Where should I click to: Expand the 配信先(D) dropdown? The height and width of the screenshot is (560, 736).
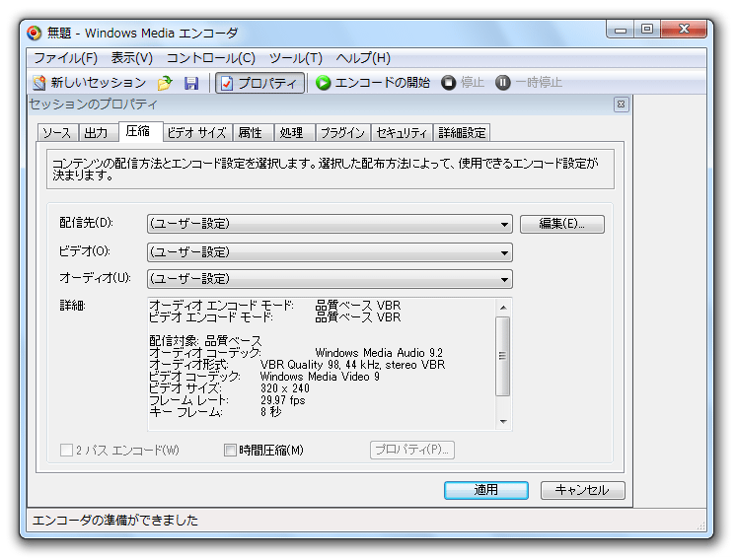coord(330,224)
